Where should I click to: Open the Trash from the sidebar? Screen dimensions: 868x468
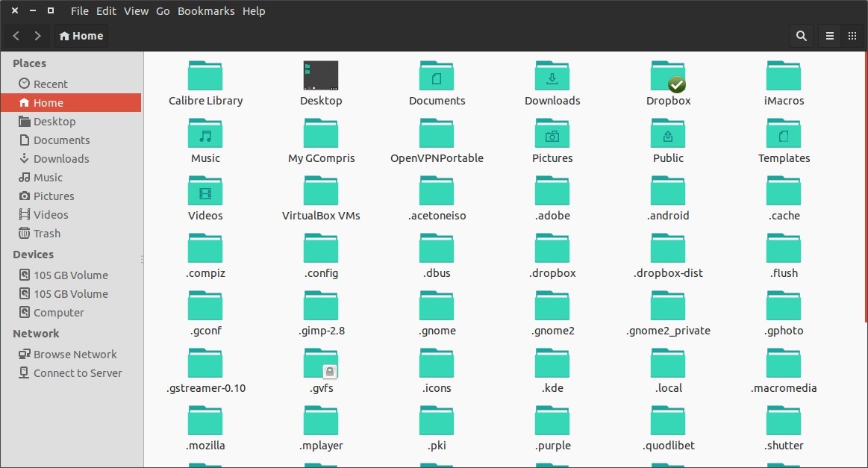coord(46,233)
